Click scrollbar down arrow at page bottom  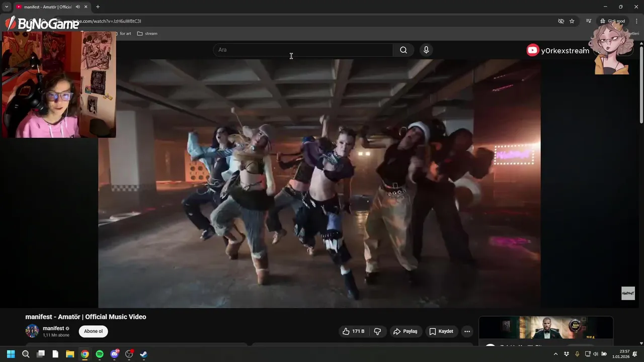coord(641,343)
